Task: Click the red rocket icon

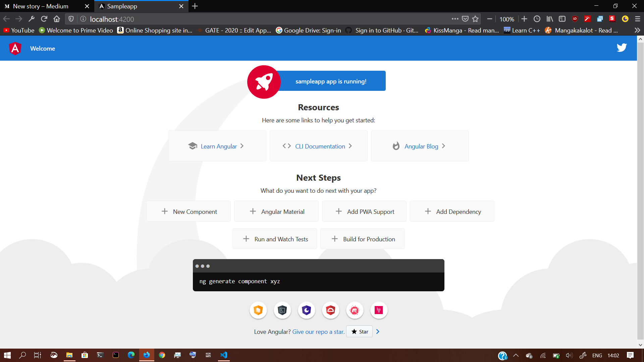Action: 264,82
